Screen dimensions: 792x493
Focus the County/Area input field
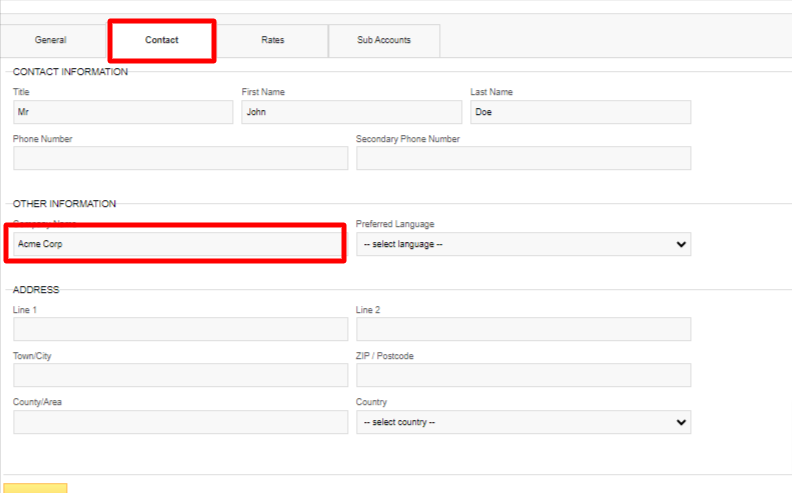[180, 422]
